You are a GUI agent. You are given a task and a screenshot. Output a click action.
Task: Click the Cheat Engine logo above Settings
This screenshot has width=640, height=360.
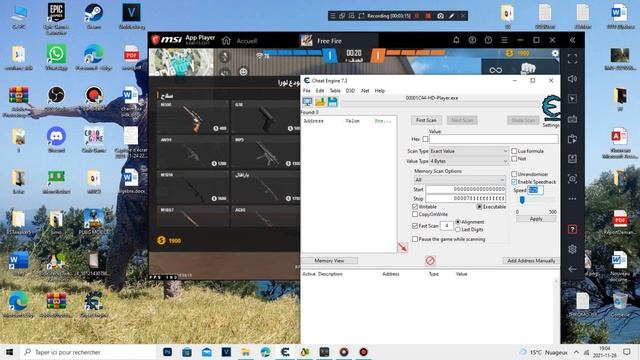[551, 108]
